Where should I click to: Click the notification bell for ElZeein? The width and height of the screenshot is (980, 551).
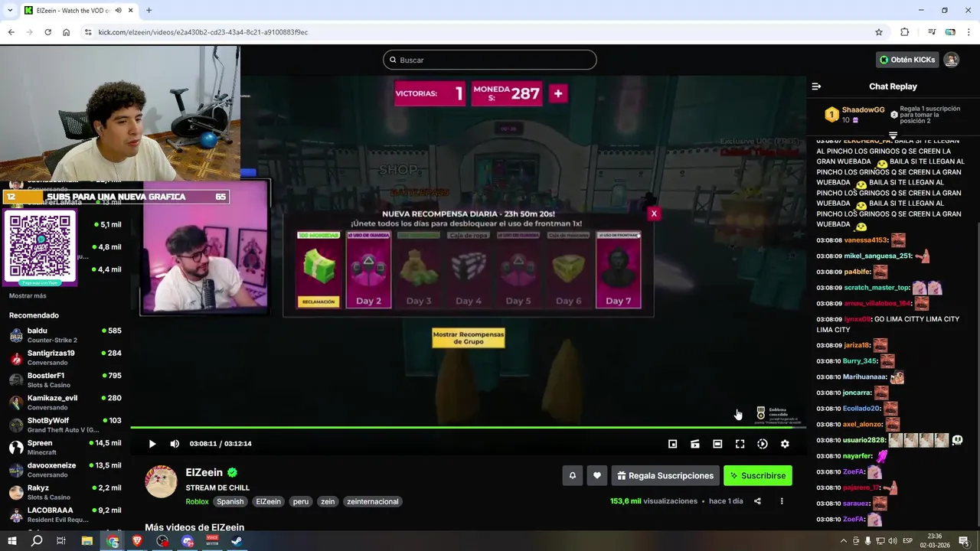coord(572,475)
